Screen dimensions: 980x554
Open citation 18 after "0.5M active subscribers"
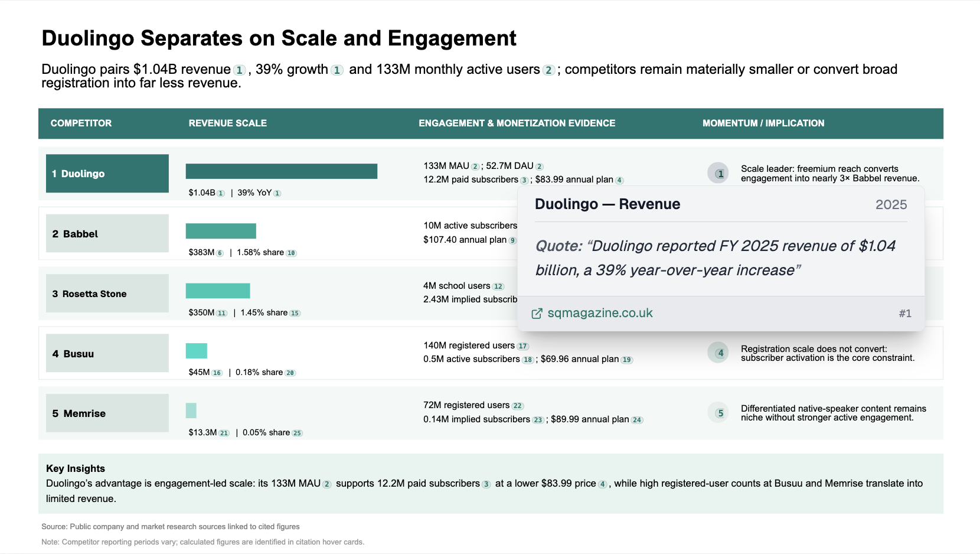point(528,360)
